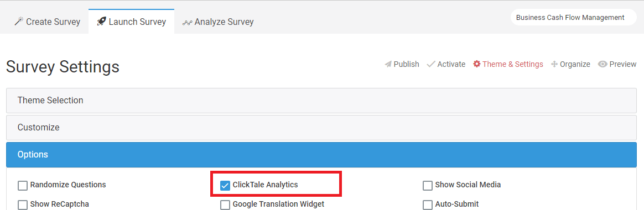Expand the Customize accordion section
Viewport: 644px width, 210px height.
321,128
